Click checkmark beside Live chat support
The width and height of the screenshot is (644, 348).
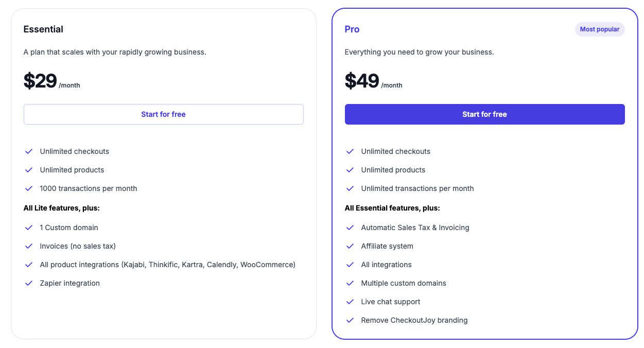coord(350,302)
